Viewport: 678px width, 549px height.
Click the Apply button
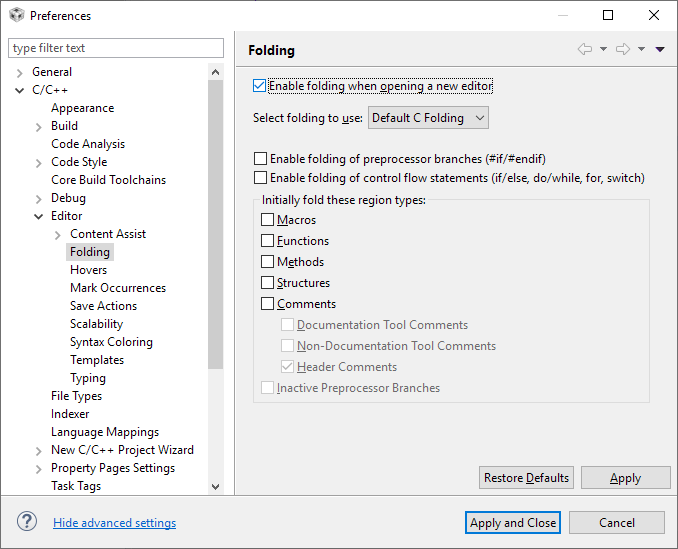click(x=625, y=478)
